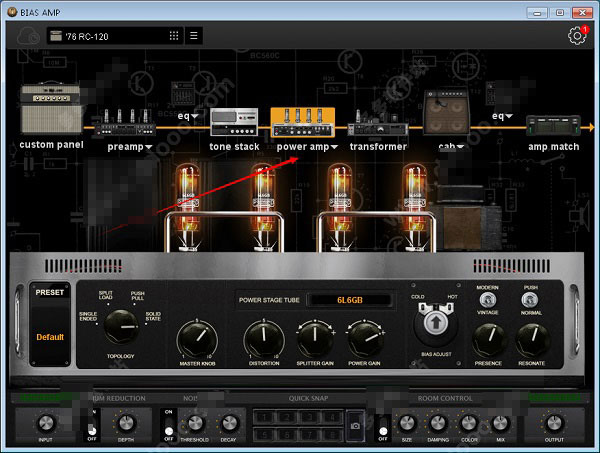Save a snapshot with the camera icon
This screenshot has width=600, height=453.
[355, 425]
